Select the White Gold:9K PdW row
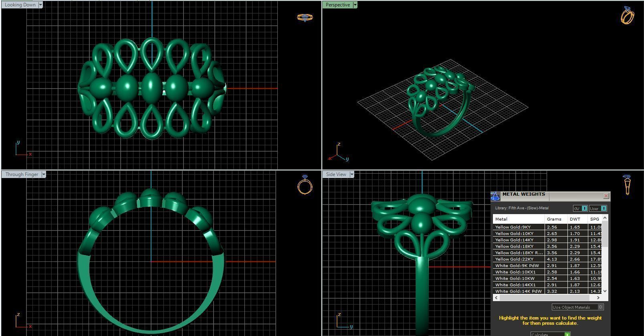This screenshot has height=336, width=644. pyautogui.click(x=547, y=265)
